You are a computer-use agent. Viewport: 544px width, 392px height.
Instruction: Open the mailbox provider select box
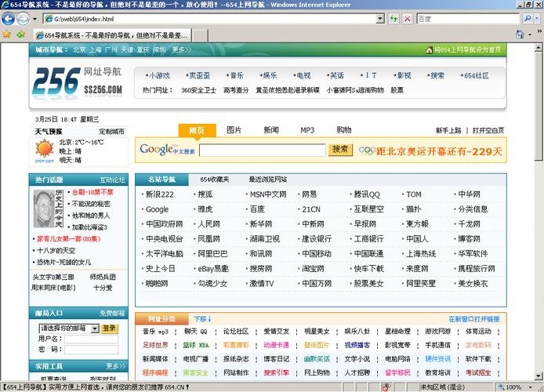(69, 328)
